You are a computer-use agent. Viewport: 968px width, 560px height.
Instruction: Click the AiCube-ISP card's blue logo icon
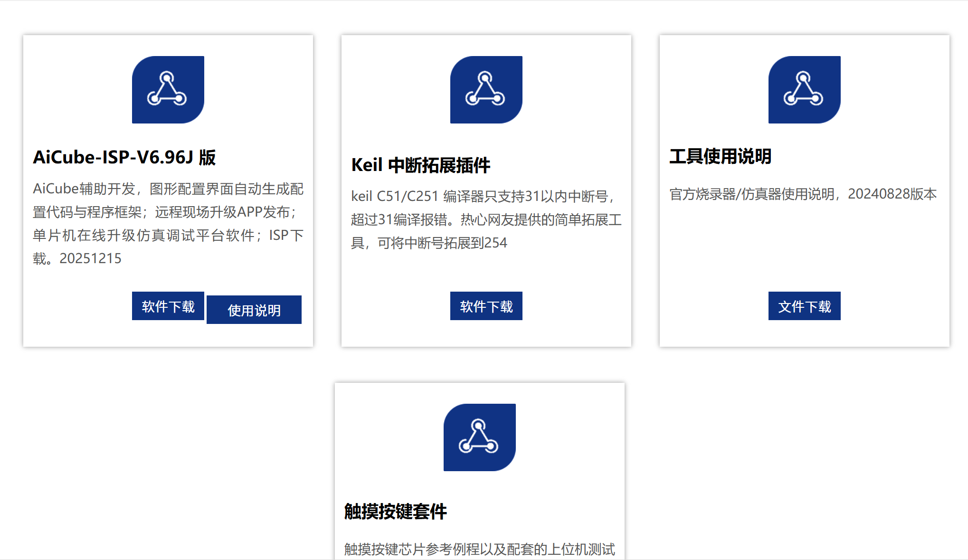click(168, 89)
